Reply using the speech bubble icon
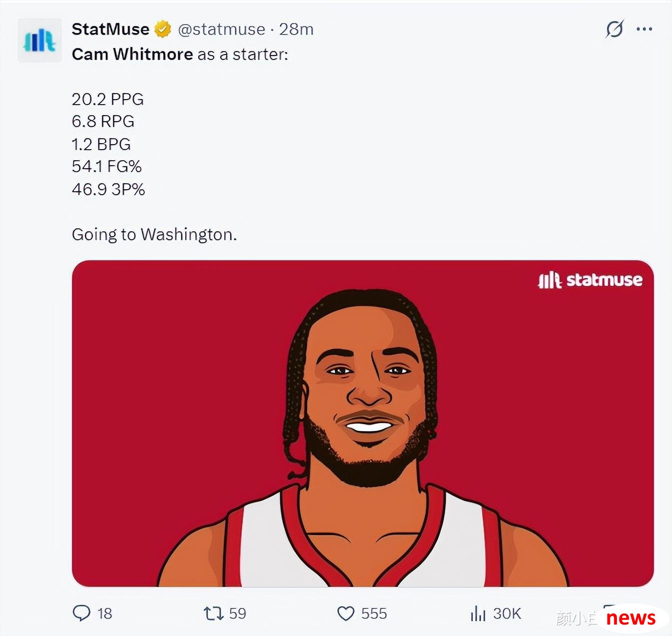The image size is (672, 636). click(x=82, y=613)
